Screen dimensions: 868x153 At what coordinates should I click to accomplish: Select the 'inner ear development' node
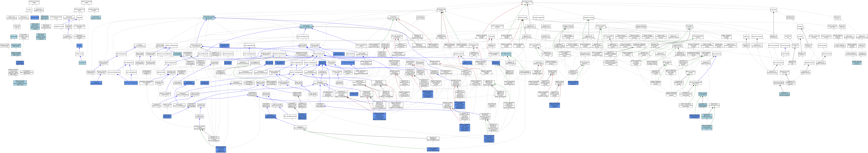click(x=114, y=72)
